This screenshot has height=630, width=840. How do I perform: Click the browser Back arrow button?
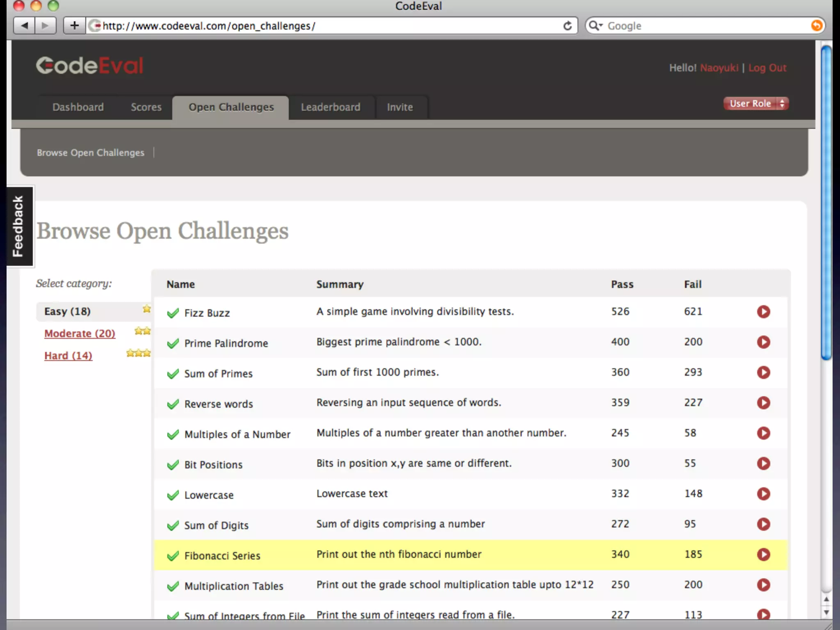pyautogui.click(x=24, y=26)
